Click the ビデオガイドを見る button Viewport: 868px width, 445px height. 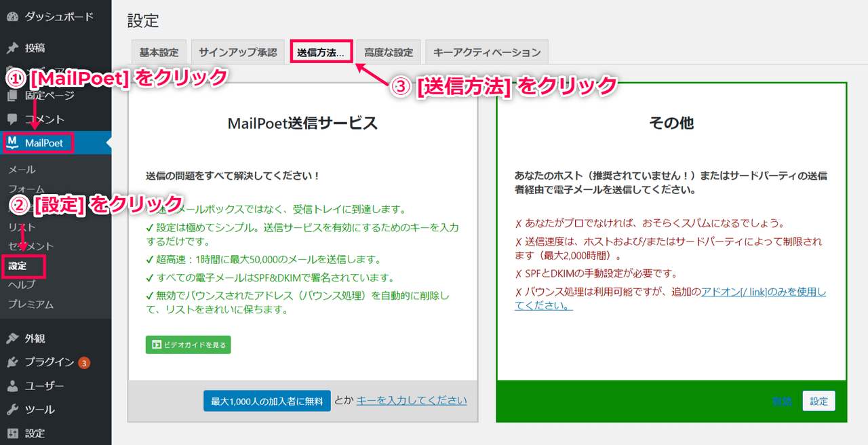pos(189,345)
